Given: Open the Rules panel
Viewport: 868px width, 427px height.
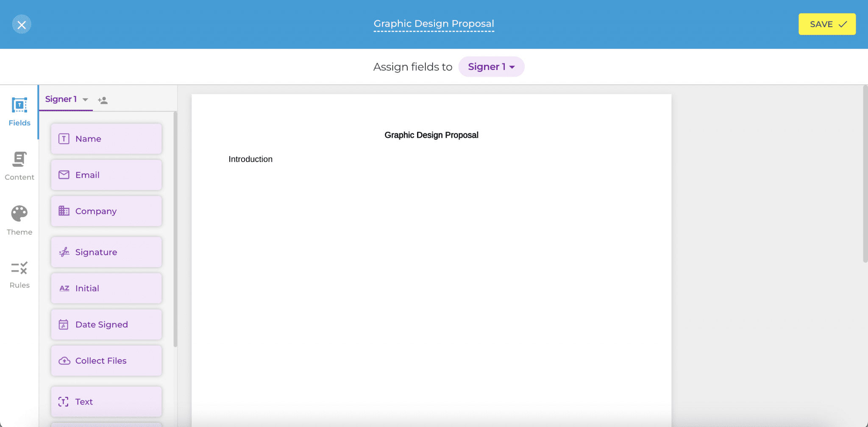Looking at the screenshot, I should tap(19, 275).
